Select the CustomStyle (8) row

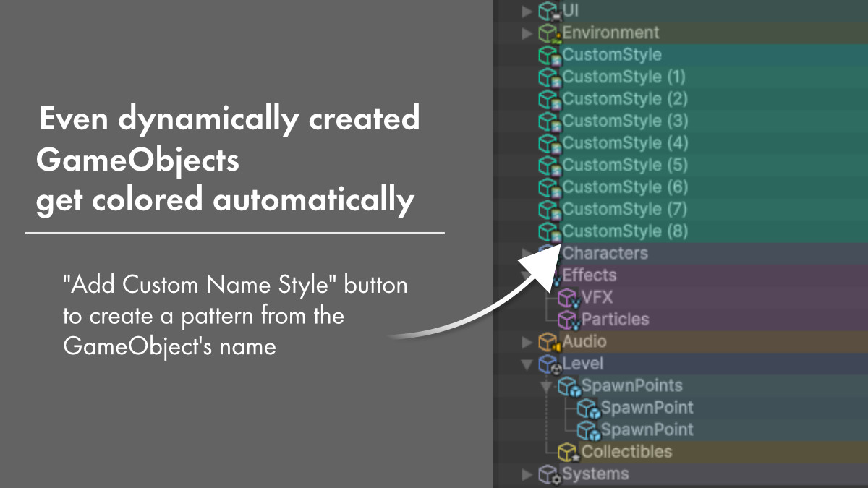point(625,231)
